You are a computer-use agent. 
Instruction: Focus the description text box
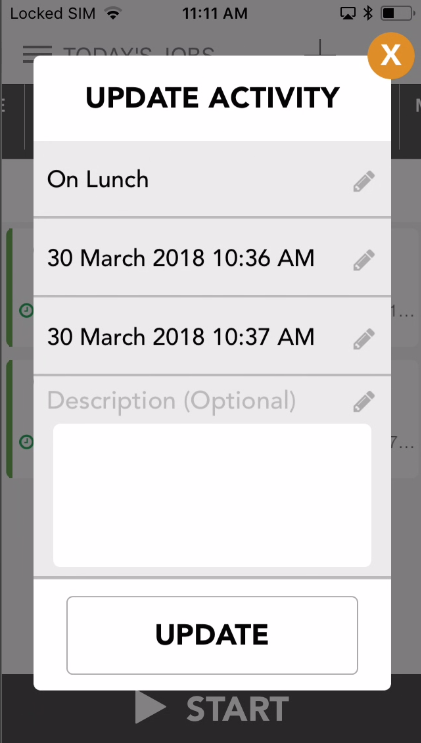[212, 495]
